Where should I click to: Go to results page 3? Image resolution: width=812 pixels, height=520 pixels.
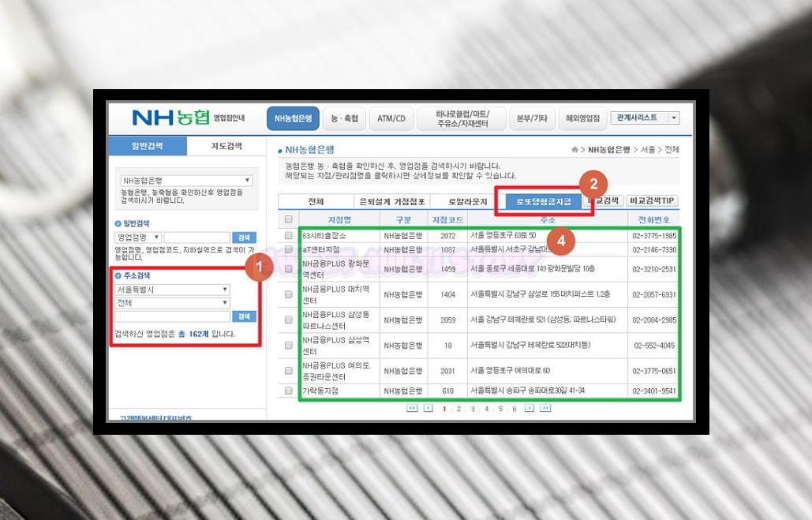tap(472, 409)
